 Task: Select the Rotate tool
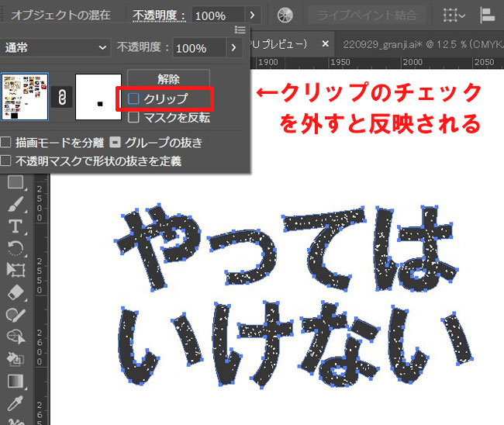16,248
